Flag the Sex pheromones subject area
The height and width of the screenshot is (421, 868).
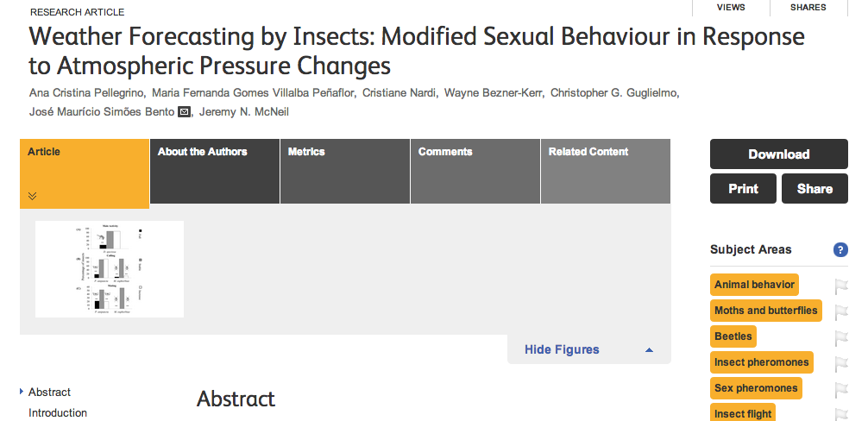tap(841, 389)
